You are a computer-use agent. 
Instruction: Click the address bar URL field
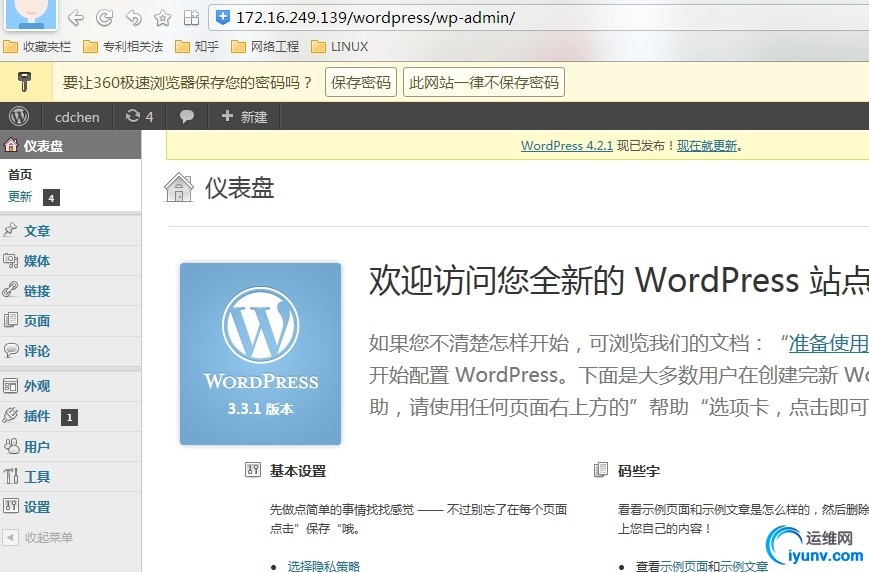(538, 18)
